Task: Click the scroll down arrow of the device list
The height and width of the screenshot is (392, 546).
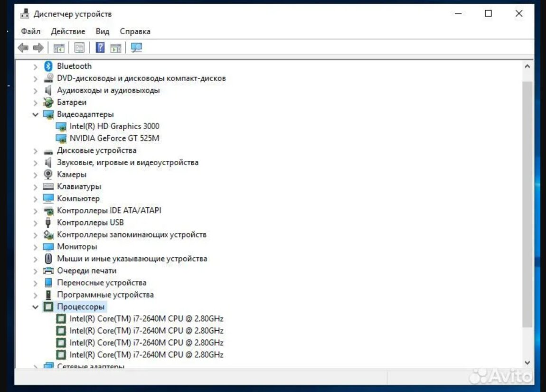Action: (527, 363)
